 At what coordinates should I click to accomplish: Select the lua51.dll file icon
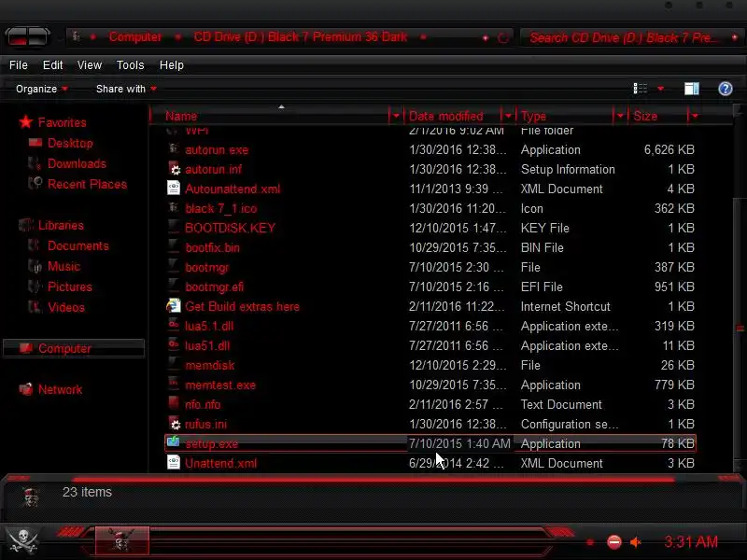(x=174, y=344)
